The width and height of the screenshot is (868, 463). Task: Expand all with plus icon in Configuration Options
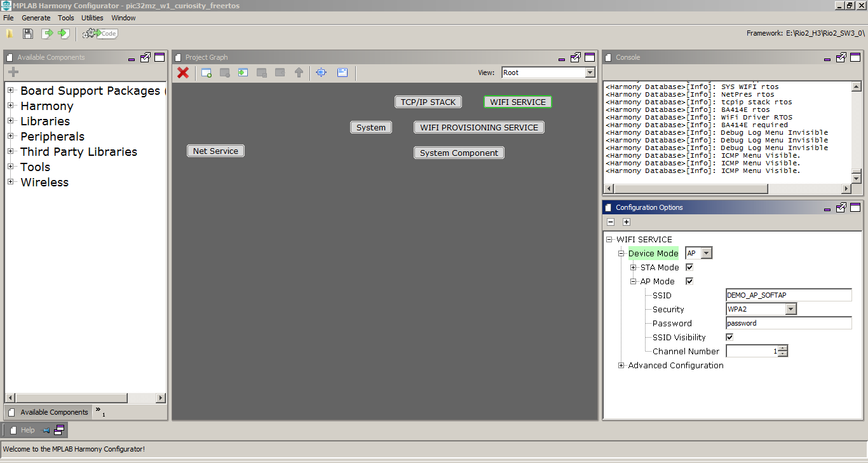pos(626,222)
